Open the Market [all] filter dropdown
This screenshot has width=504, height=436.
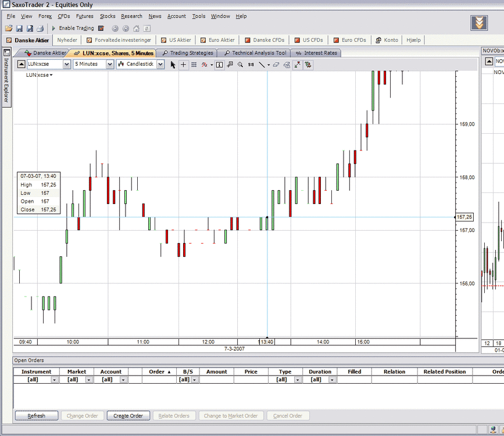coord(89,380)
